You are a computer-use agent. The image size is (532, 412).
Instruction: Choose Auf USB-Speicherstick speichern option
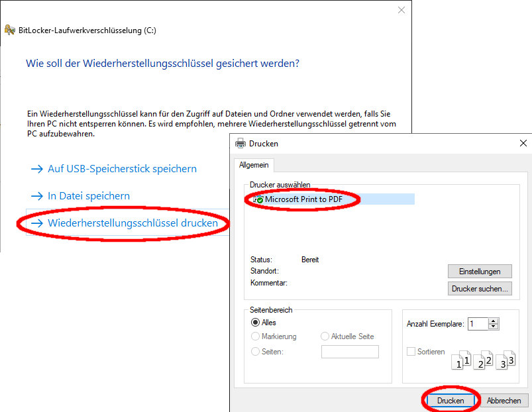pyautogui.click(x=122, y=169)
